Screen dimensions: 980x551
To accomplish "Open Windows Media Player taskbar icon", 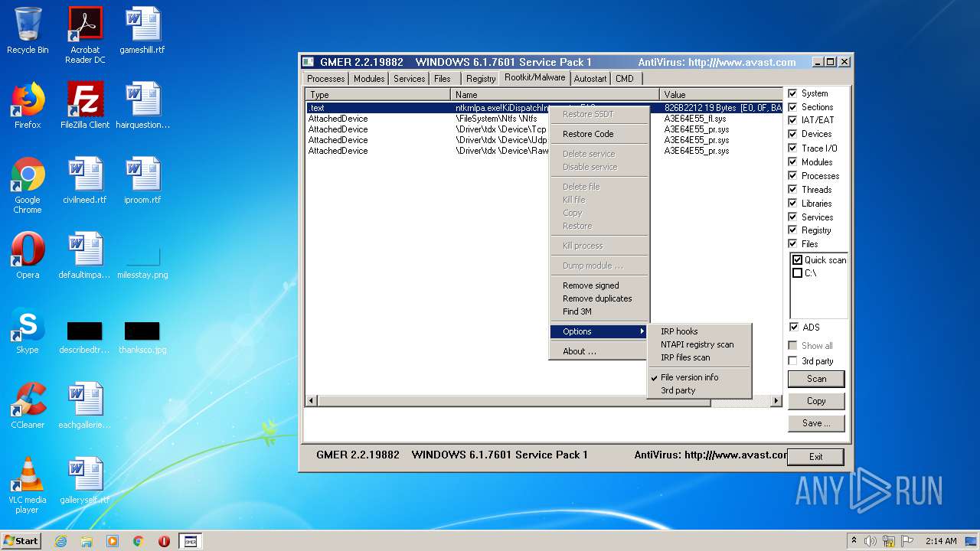I will pyautogui.click(x=113, y=541).
